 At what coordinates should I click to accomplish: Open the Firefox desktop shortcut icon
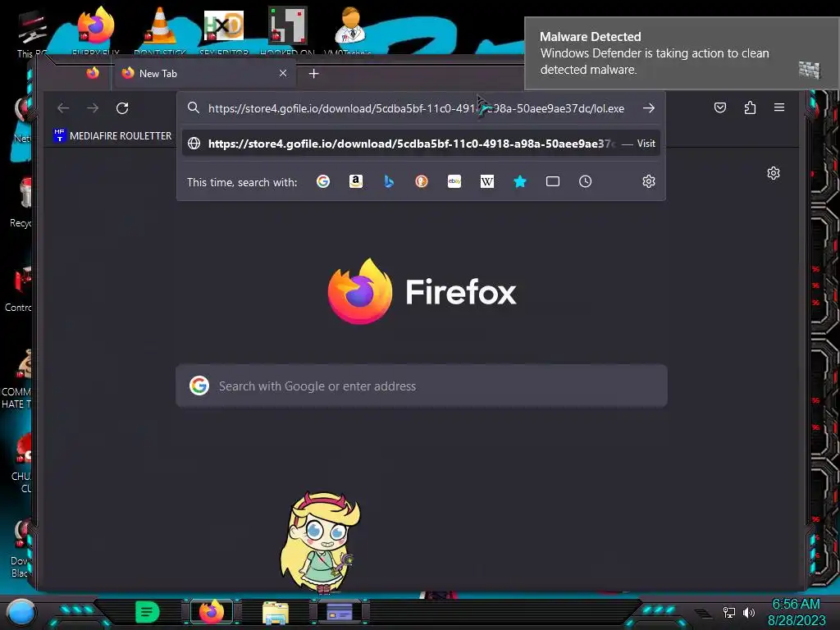pos(95,25)
